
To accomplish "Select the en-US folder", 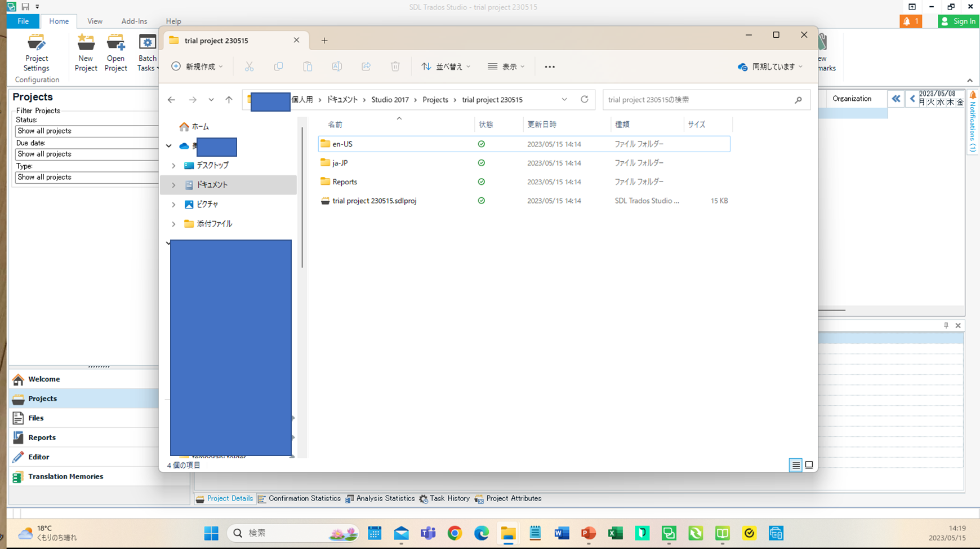I will [x=524, y=144].
